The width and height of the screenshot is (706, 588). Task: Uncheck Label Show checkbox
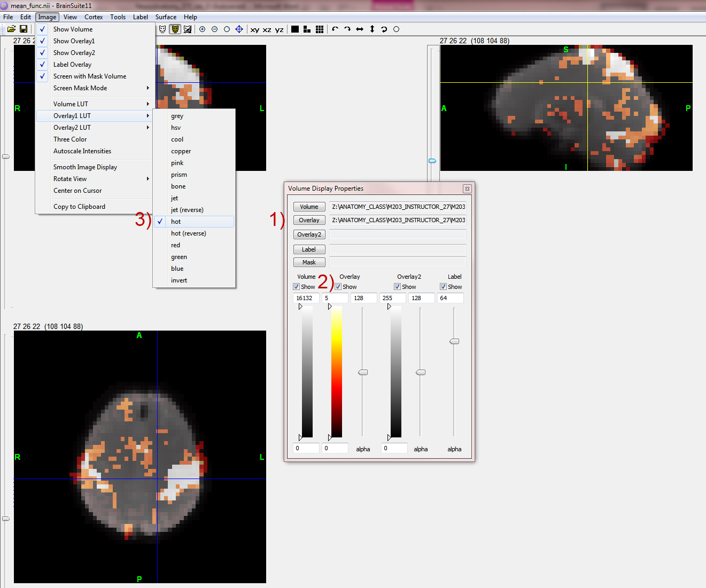tap(443, 287)
